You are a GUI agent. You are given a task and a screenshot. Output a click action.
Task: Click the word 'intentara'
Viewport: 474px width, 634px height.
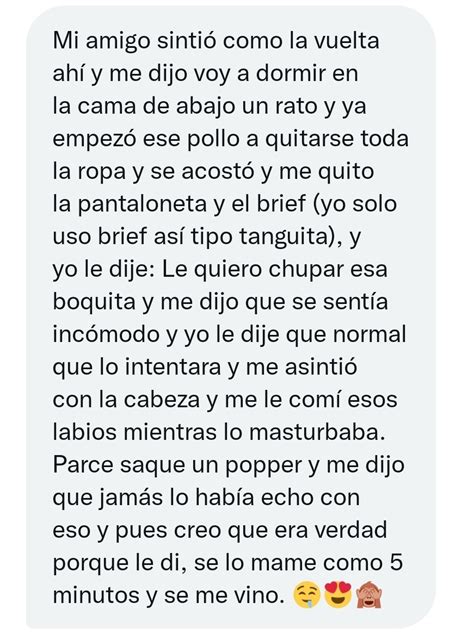point(173,368)
